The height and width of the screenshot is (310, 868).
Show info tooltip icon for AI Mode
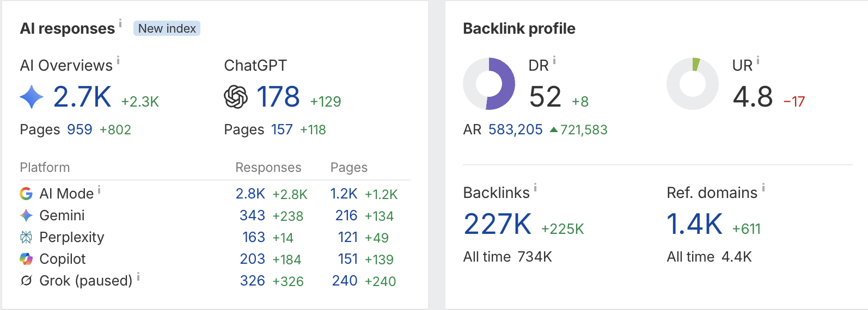pyautogui.click(x=99, y=189)
